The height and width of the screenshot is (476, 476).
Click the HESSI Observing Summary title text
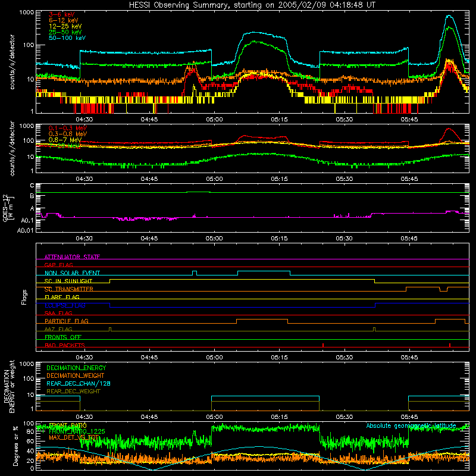click(x=252, y=5)
